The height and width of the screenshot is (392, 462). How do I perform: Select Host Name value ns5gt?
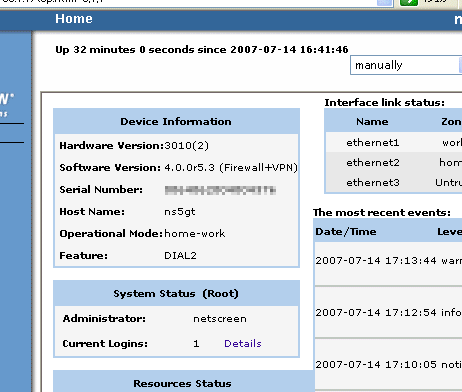pos(180,212)
